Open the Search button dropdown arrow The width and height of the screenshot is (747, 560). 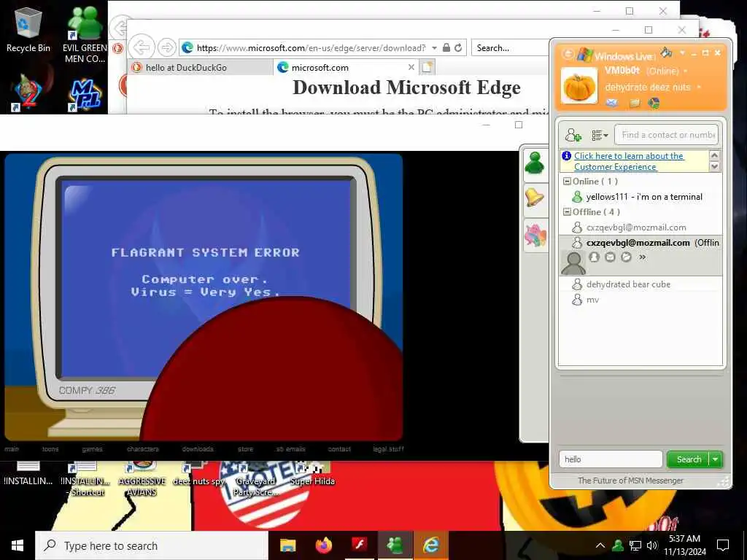pos(716,459)
